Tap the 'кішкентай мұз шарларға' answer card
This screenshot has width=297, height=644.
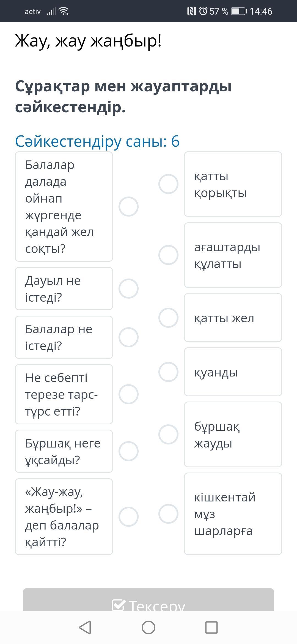point(233,514)
